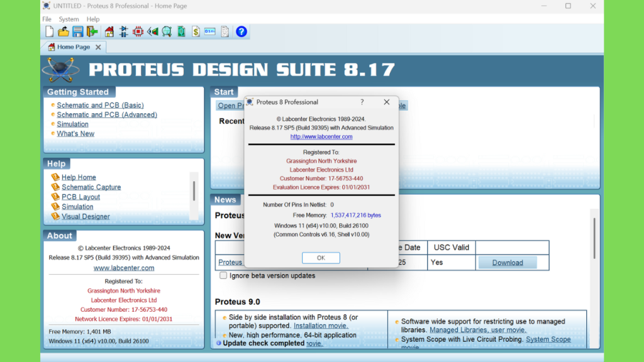Visit www.labcenter.com in the About panel
644x362 pixels.
pyautogui.click(x=124, y=268)
